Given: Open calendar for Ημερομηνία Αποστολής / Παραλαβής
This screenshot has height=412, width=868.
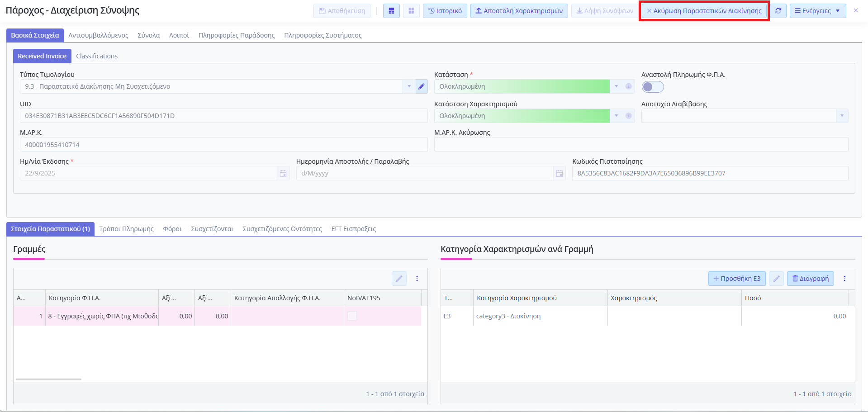Looking at the screenshot, I should (x=560, y=174).
